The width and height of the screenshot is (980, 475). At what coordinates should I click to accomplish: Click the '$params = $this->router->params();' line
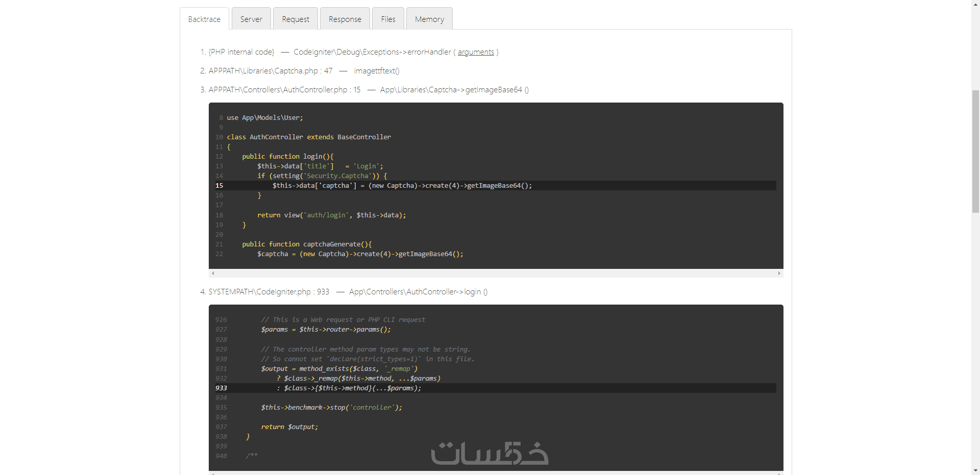tap(326, 330)
